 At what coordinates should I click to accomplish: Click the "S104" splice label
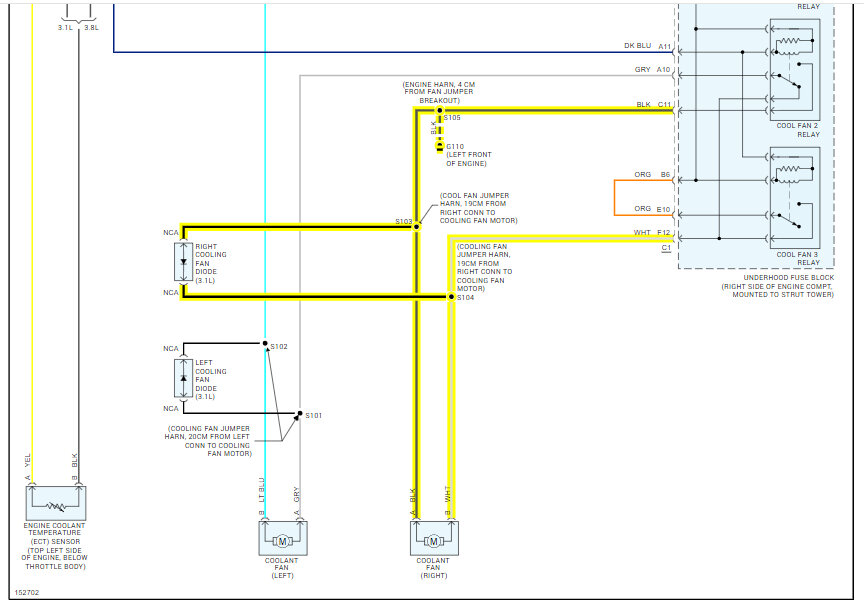tap(466, 298)
